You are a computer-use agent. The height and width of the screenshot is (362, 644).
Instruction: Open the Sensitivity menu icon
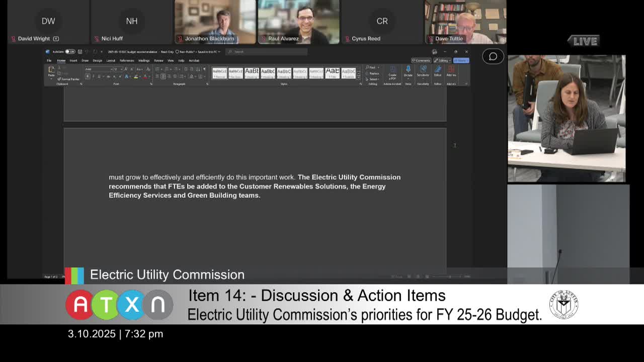pos(423,70)
